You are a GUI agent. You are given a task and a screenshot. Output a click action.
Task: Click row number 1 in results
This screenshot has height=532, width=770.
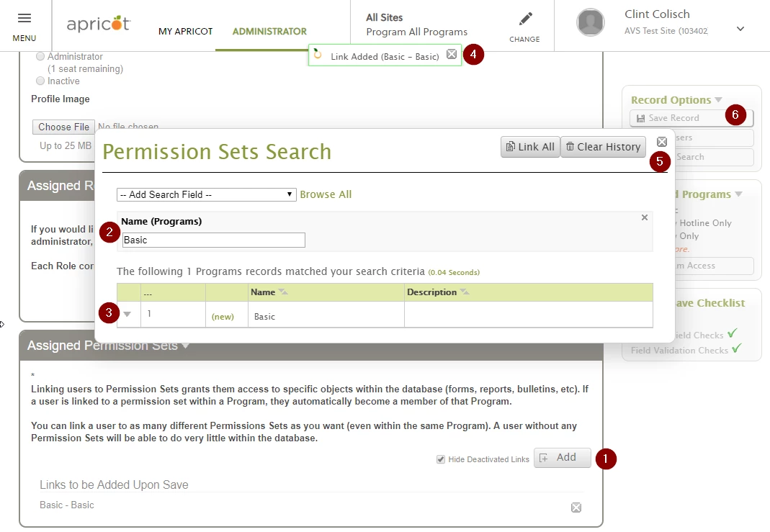tap(149, 314)
